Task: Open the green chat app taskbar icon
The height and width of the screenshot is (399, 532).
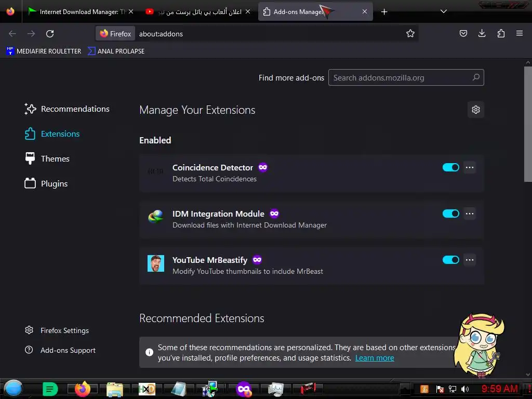Action: coord(50,389)
